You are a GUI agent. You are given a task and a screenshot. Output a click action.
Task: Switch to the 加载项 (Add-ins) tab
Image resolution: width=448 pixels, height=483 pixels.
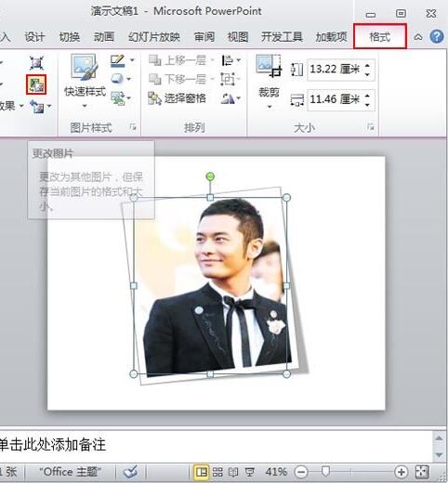coord(331,37)
